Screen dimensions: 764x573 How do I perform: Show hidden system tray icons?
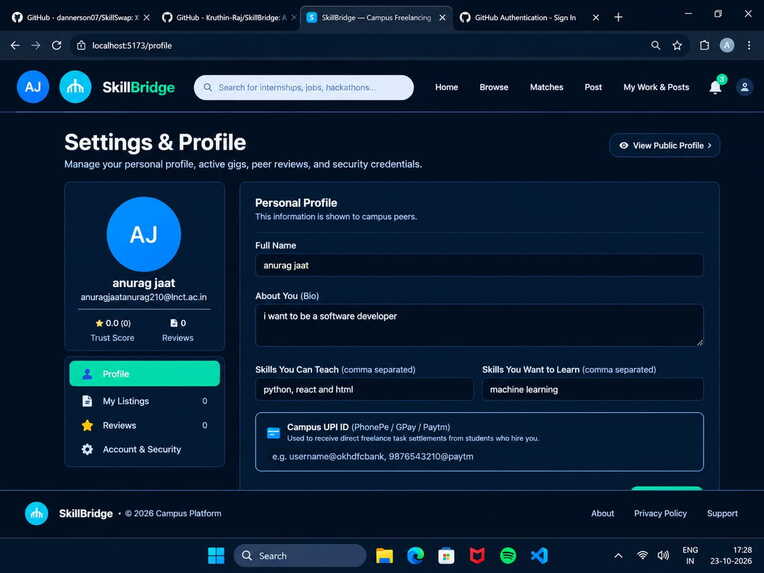[618, 555]
